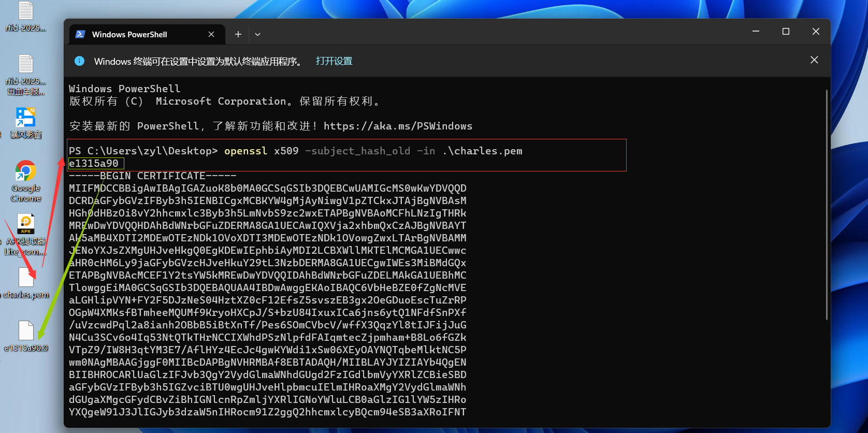Click the .\charles.pem argument text
This screenshot has height=433, width=868.
click(482, 151)
